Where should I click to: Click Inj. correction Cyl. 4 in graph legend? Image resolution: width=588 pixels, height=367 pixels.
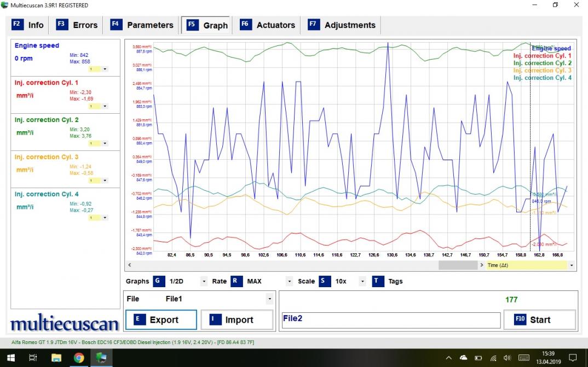pos(542,78)
